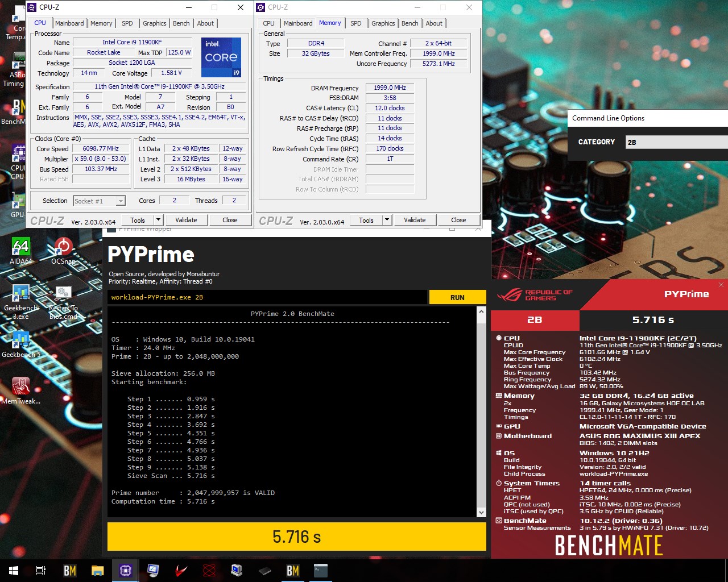Open SPD tab in CPU-Z processor window
Screen dimensions: 728x582
click(x=127, y=23)
